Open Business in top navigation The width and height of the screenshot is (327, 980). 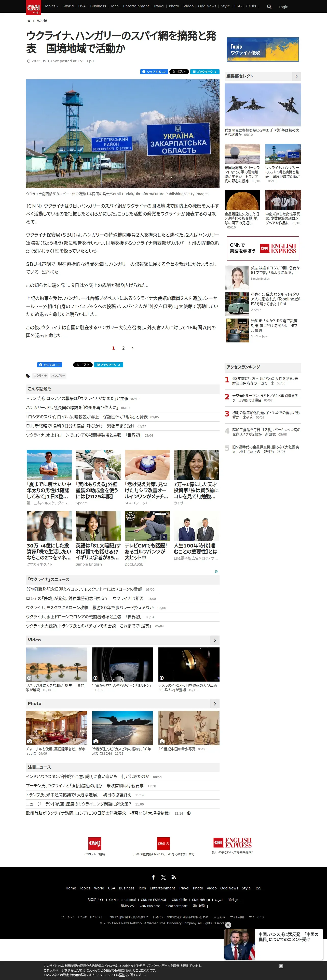[98, 6]
